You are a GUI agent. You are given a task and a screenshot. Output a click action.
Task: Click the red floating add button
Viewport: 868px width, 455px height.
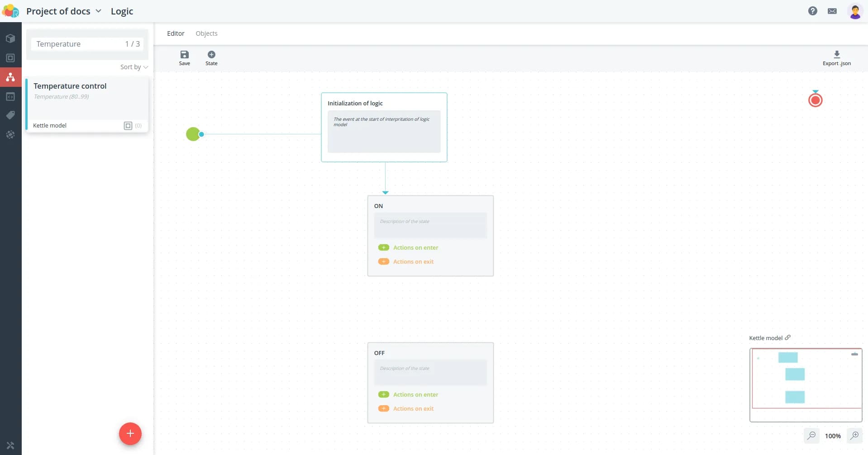[130, 434]
